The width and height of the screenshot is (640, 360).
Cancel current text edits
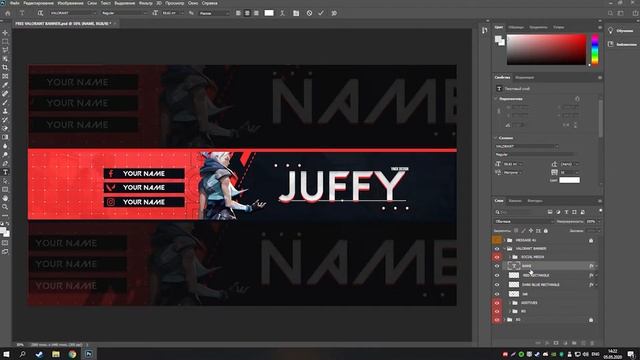click(x=309, y=13)
